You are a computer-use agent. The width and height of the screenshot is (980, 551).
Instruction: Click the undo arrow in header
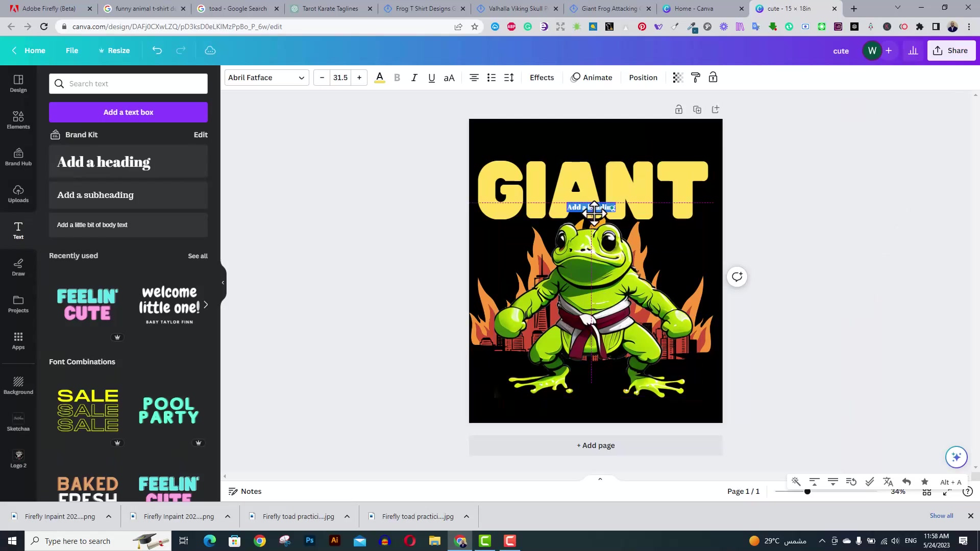157,51
